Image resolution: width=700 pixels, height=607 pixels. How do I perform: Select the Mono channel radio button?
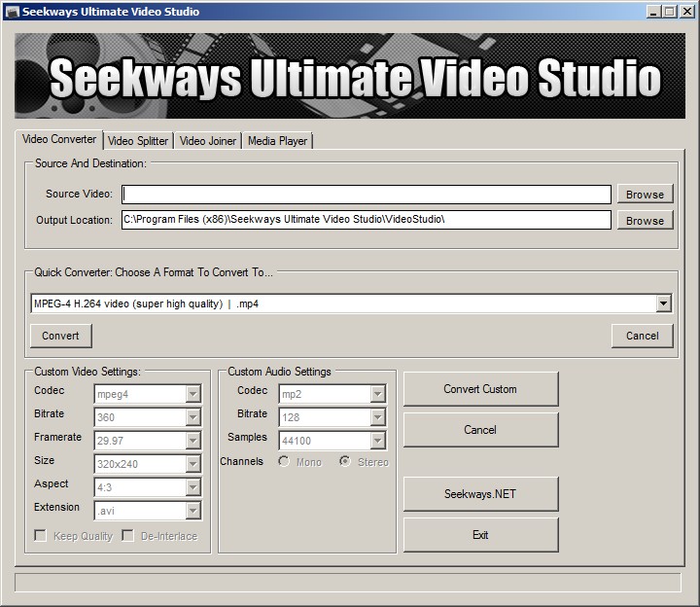284,461
